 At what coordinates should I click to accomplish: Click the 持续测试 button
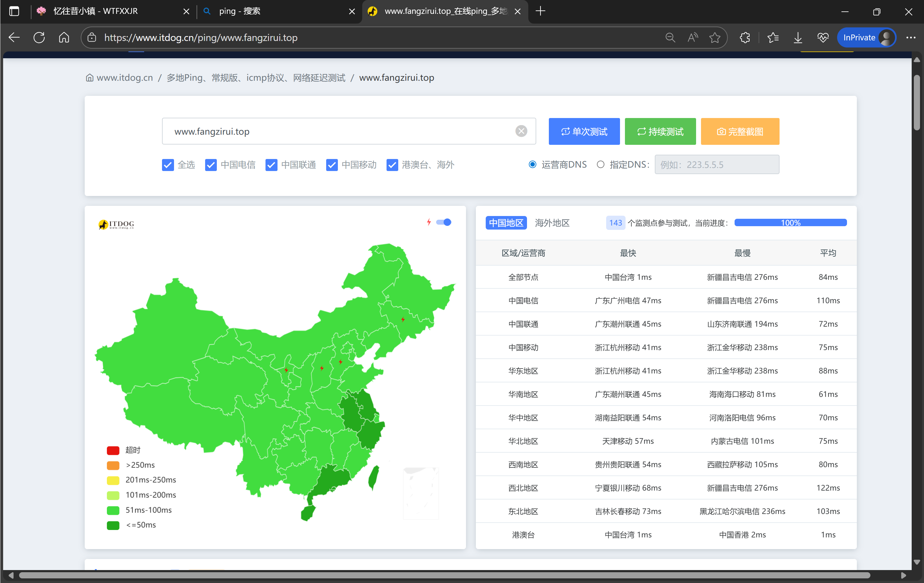click(660, 132)
